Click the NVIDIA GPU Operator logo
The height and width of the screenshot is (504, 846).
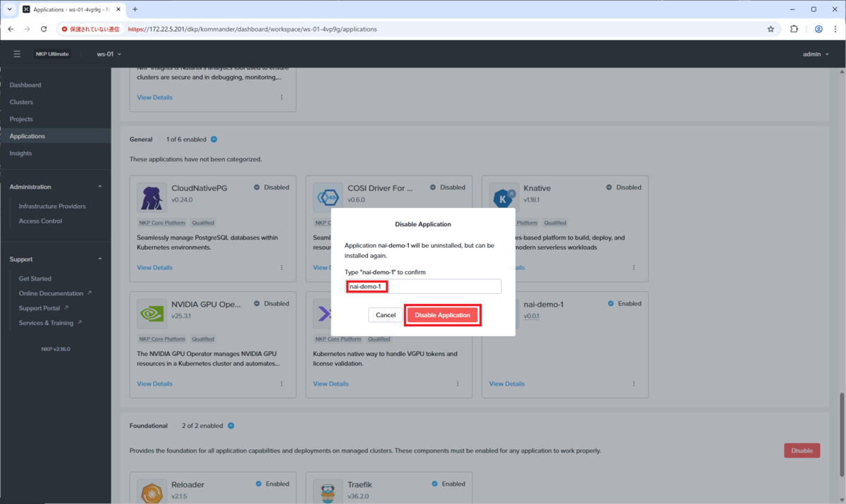coord(152,314)
